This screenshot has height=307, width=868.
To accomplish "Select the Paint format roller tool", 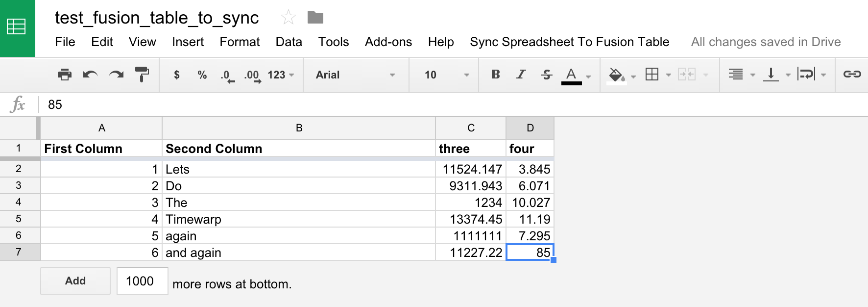I will [x=142, y=75].
